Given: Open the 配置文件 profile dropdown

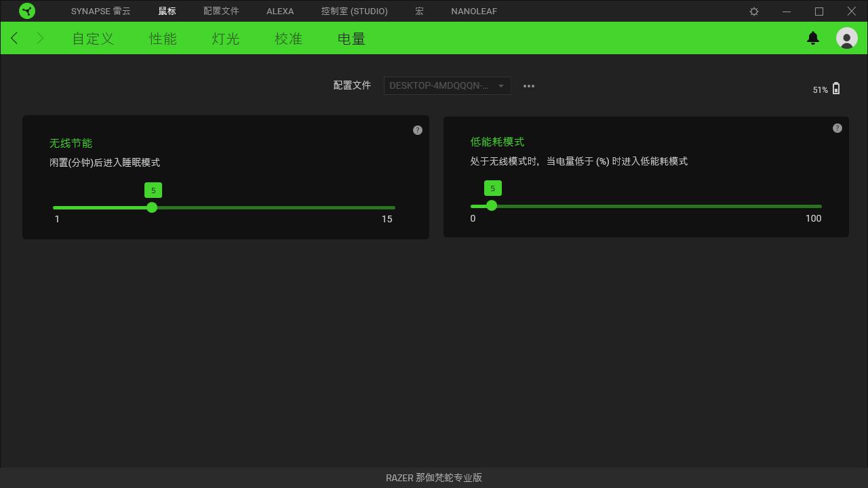Looking at the screenshot, I should [x=448, y=85].
